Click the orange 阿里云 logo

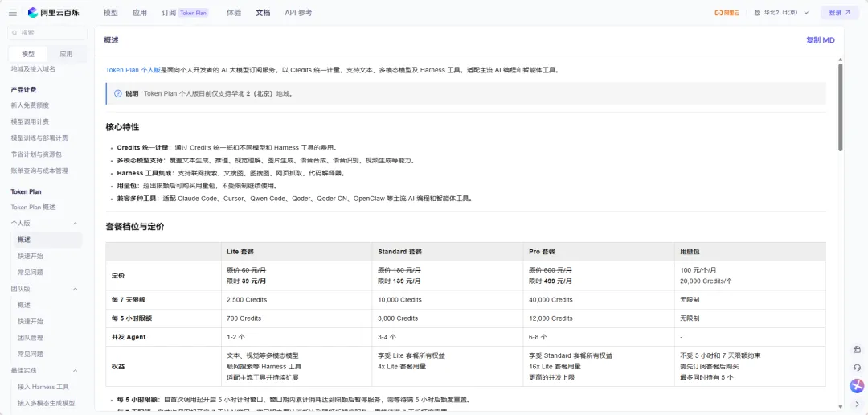tap(727, 13)
